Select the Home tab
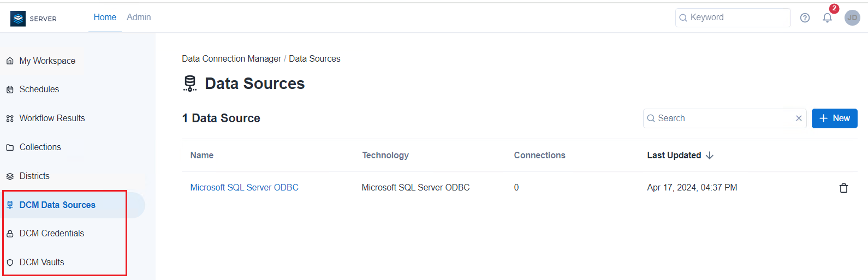Image resolution: width=868 pixels, height=280 pixels. (105, 17)
